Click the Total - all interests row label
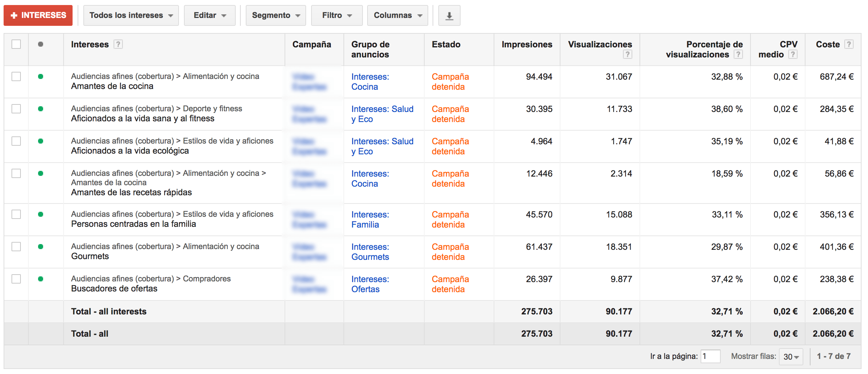The width and height of the screenshot is (868, 374). click(x=109, y=312)
